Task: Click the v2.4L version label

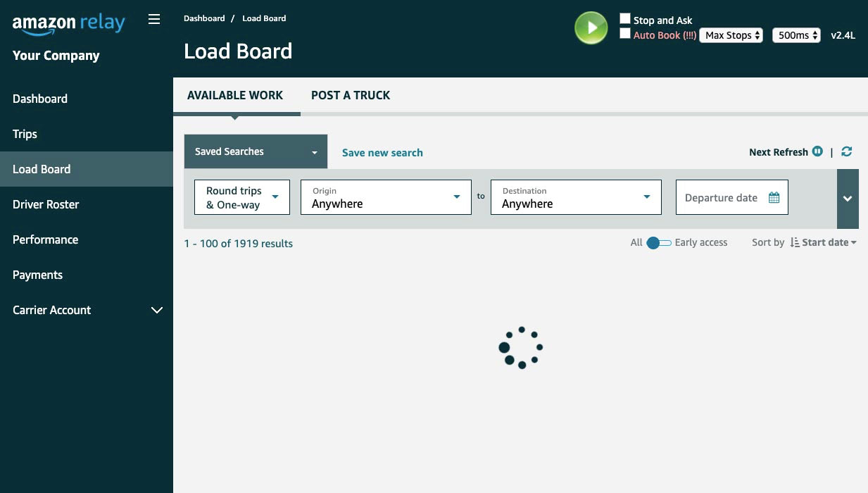Action: click(843, 35)
